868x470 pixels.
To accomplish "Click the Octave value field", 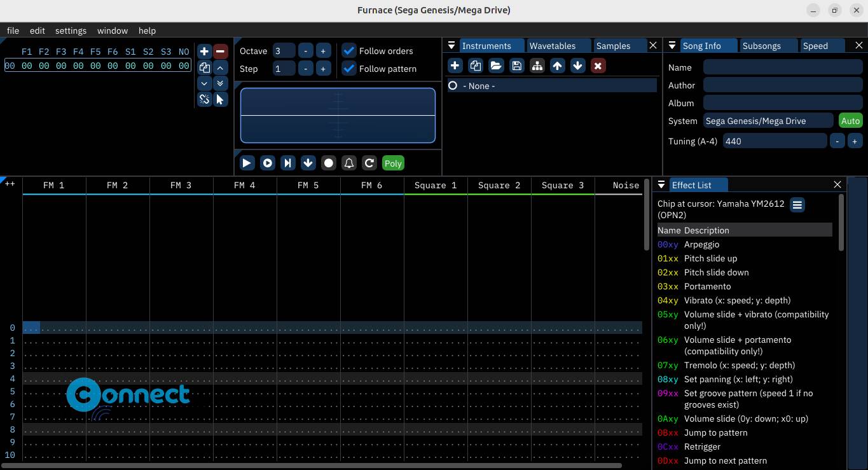I will 284,51.
